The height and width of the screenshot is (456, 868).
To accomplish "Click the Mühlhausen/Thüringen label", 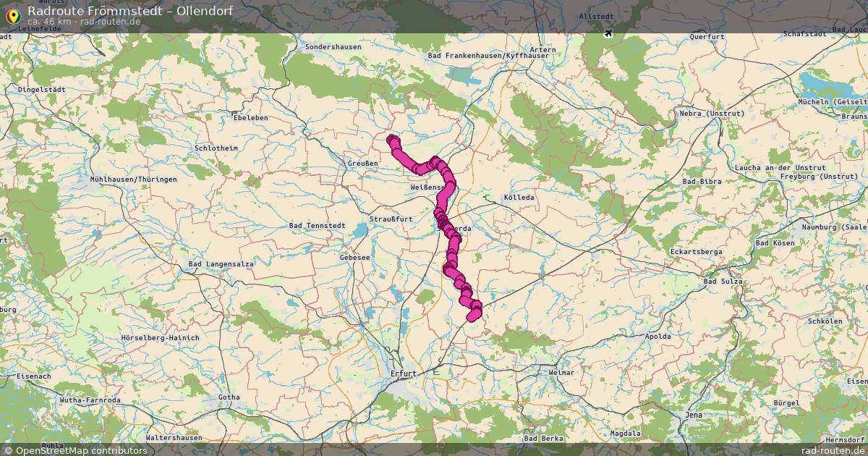I will [123, 179].
